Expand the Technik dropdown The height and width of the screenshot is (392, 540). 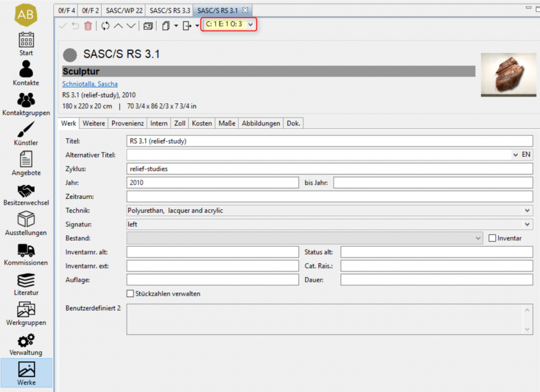pyautogui.click(x=527, y=211)
